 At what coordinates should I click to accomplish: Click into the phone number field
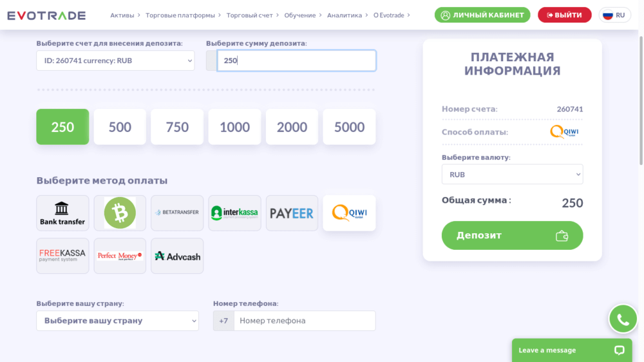tap(304, 321)
